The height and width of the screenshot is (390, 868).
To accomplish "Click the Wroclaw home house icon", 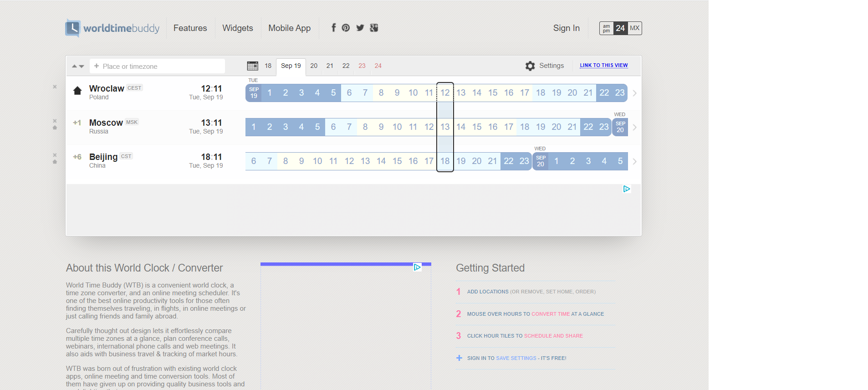I will pos(77,90).
